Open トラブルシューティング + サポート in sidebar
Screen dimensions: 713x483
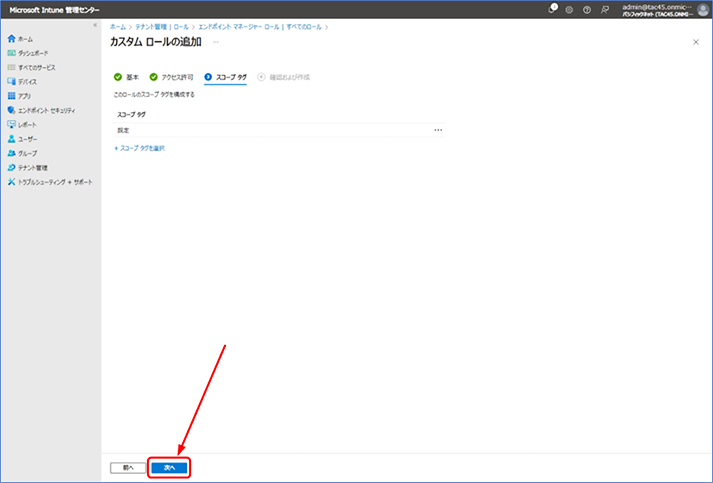[50, 182]
